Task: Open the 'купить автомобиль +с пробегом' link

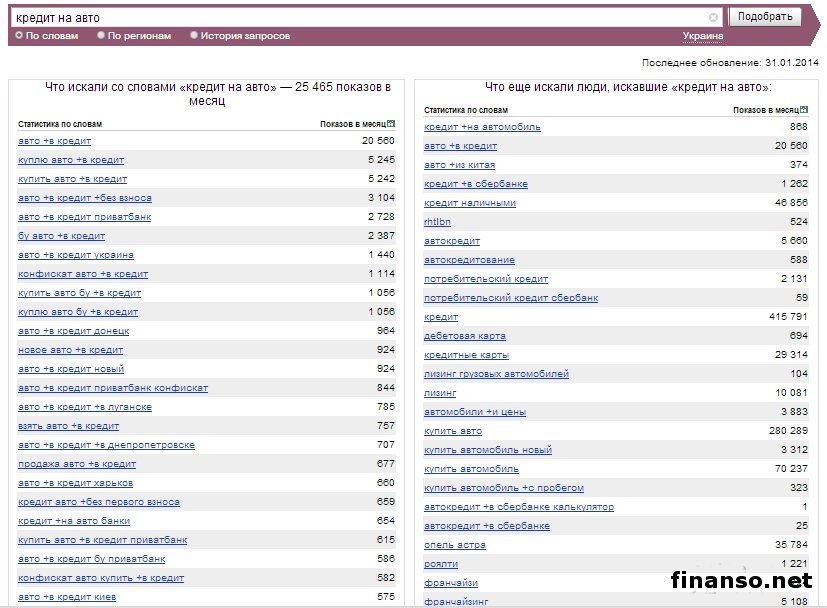Action: click(x=504, y=488)
